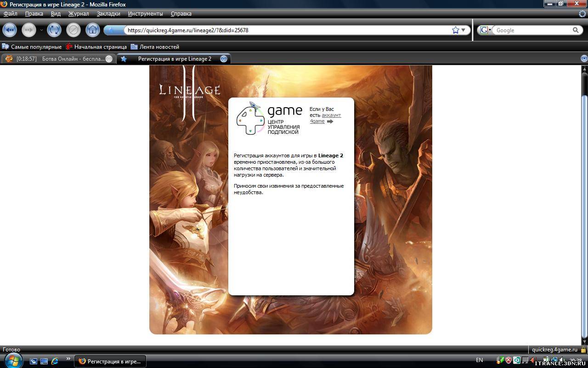Click the red security alert tray icon
The width and height of the screenshot is (588, 368).
[509, 360]
